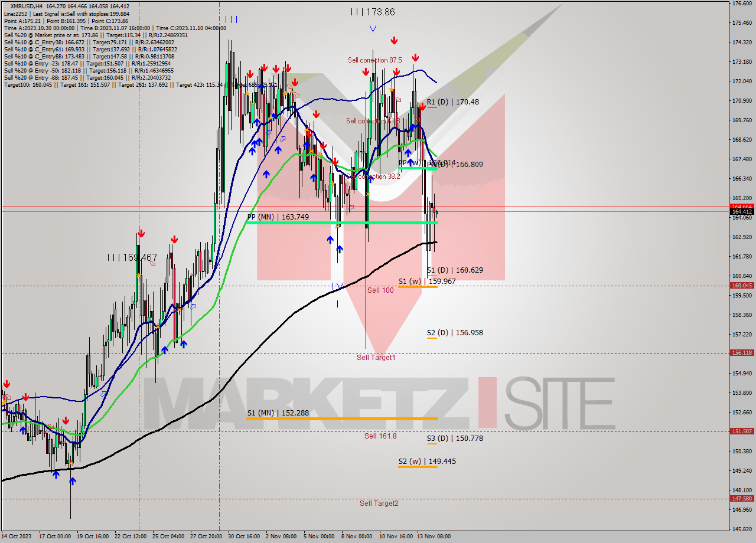
Task: Click the 'S2 (w) | 149.445' support label
Action: 427,461
